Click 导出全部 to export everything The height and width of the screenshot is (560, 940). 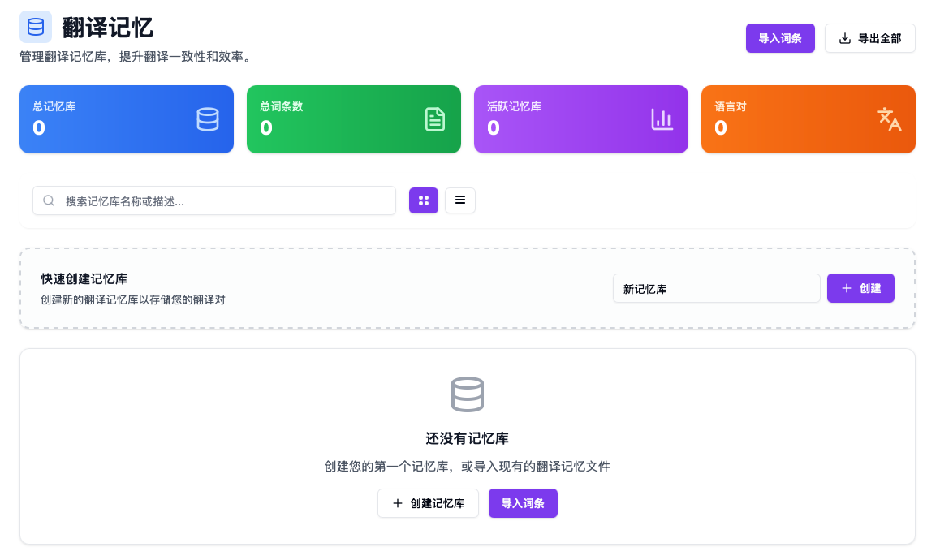point(870,37)
